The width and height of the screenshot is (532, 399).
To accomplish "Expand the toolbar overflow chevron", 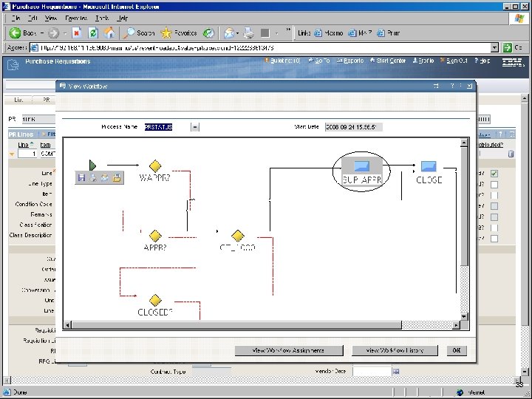I will tap(288, 30).
